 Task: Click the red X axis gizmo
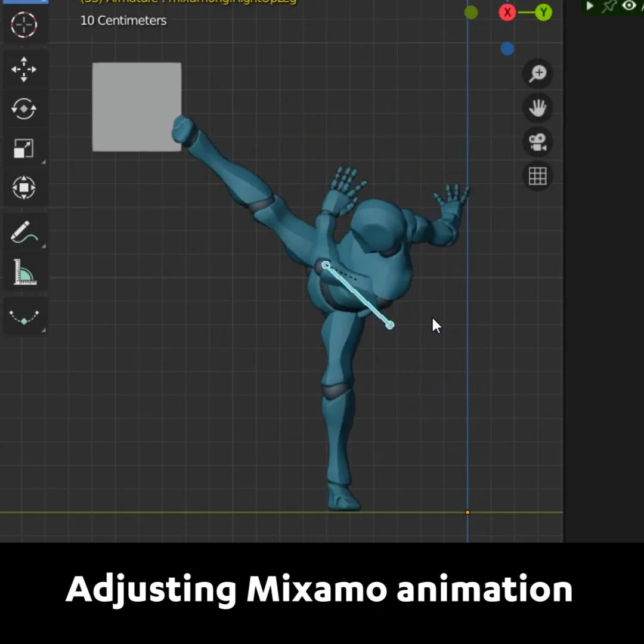click(507, 13)
